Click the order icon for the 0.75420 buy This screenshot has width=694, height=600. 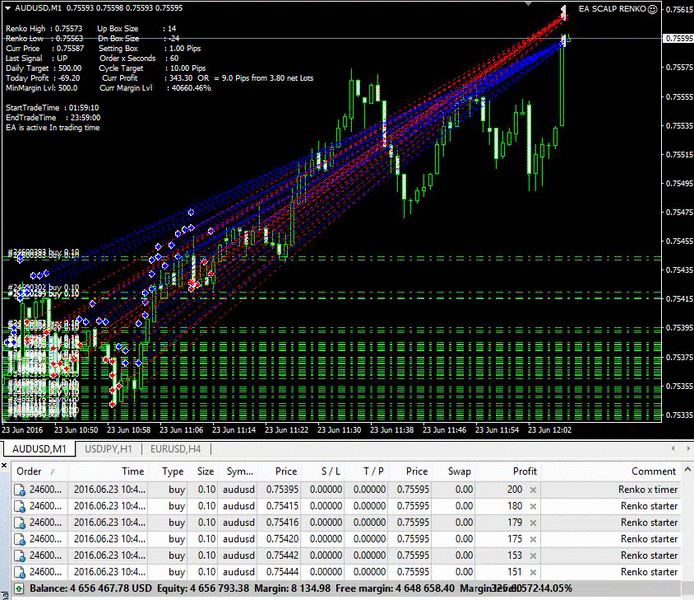pyautogui.click(x=20, y=539)
